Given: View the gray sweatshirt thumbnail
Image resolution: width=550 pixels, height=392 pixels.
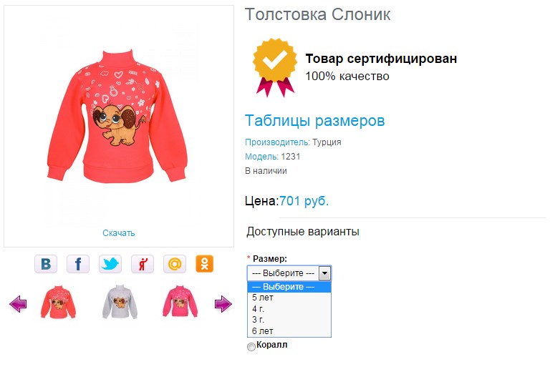Looking at the screenshot, I should 120,302.
